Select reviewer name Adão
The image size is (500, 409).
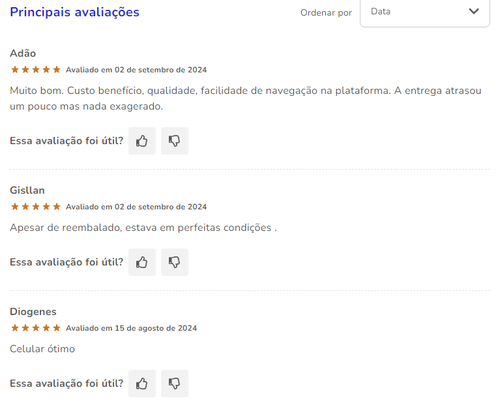tap(23, 53)
